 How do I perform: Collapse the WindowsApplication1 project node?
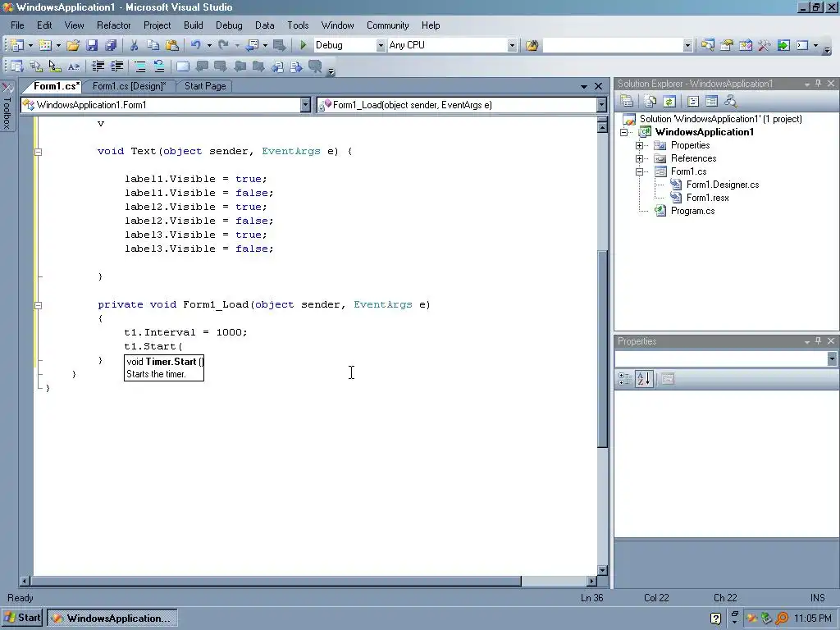[x=624, y=132]
